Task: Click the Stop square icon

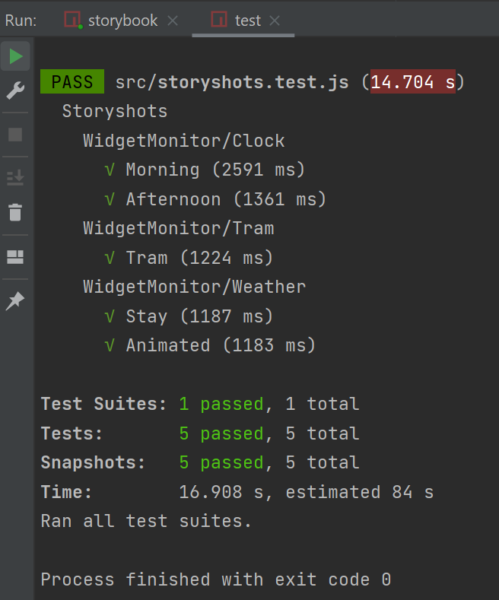Action: click(x=15, y=135)
